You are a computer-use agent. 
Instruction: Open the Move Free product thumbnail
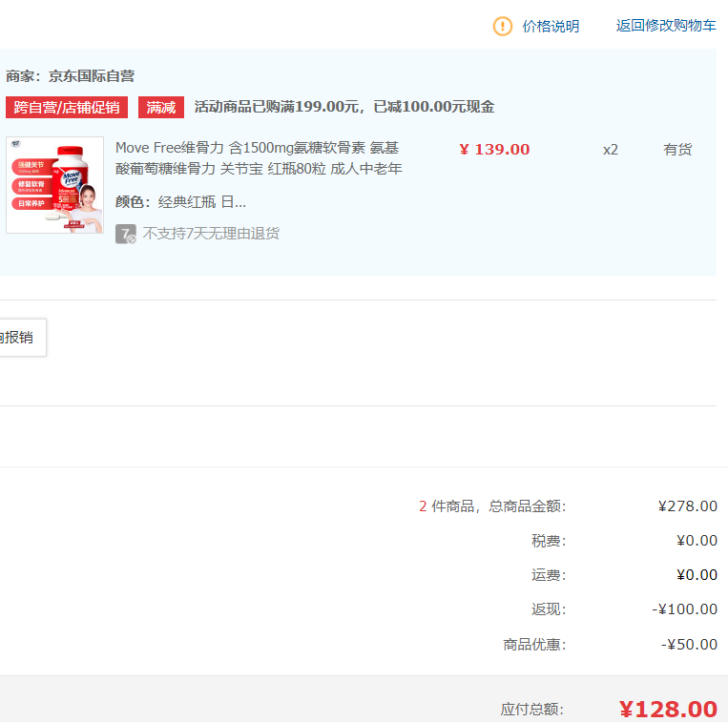pos(54,185)
